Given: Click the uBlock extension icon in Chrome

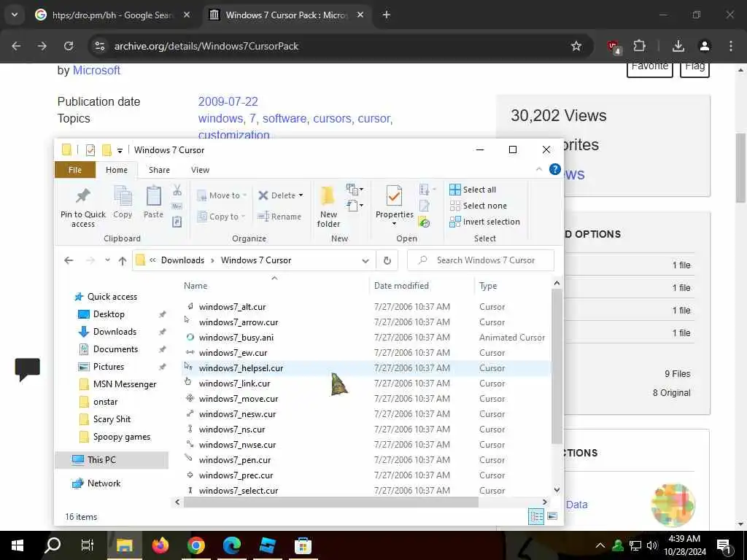Looking at the screenshot, I should pyautogui.click(x=614, y=47).
